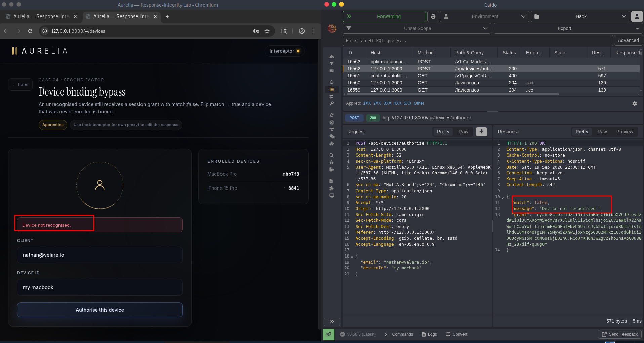Select Pretty tab in Request pane
644x343 pixels.
[x=443, y=132]
